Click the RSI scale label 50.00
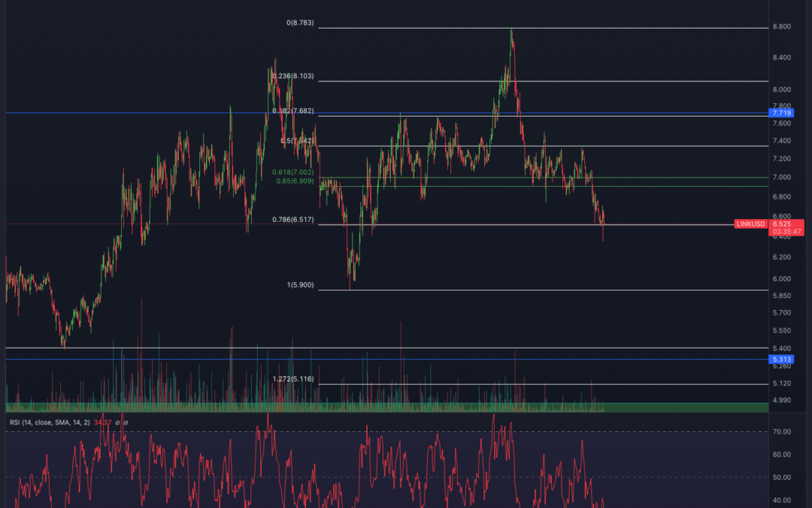812x508 pixels. (781, 477)
